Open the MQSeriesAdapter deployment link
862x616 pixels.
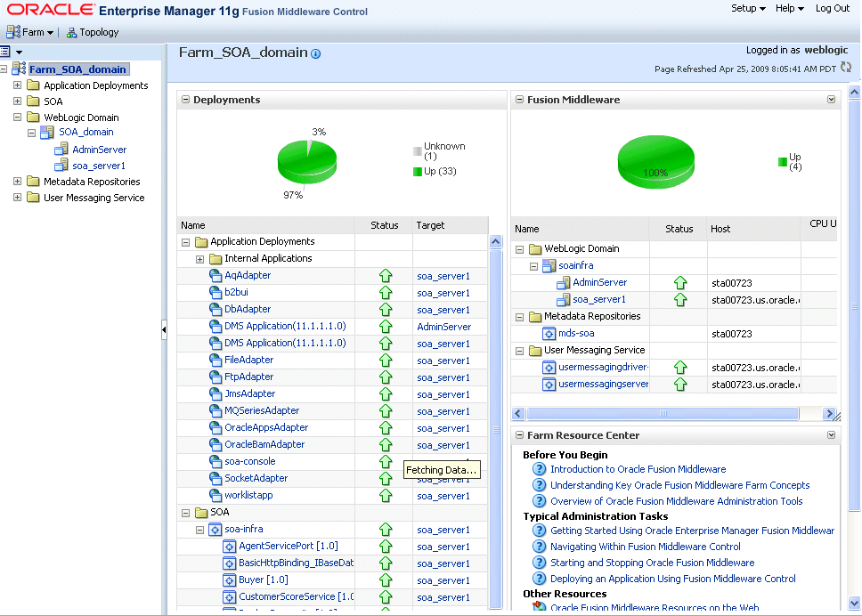point(262,411)
